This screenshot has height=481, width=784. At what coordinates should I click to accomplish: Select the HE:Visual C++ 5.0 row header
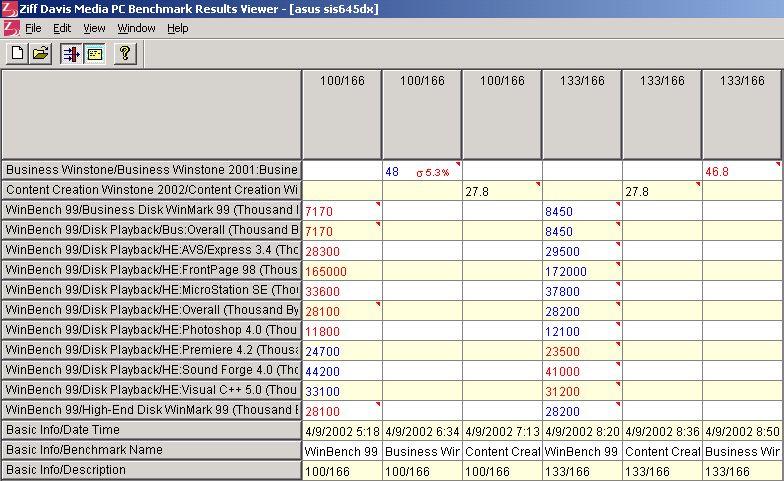point(152,390)
